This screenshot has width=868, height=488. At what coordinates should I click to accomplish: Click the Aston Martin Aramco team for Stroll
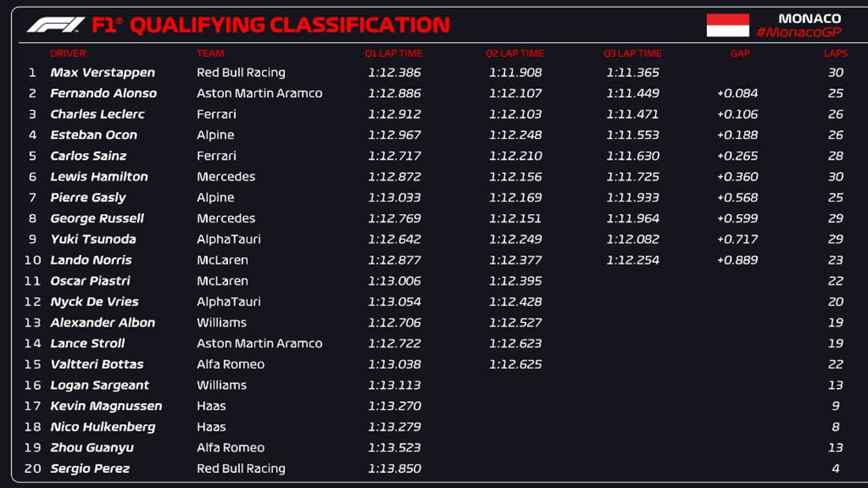click(x=260, y=343)
